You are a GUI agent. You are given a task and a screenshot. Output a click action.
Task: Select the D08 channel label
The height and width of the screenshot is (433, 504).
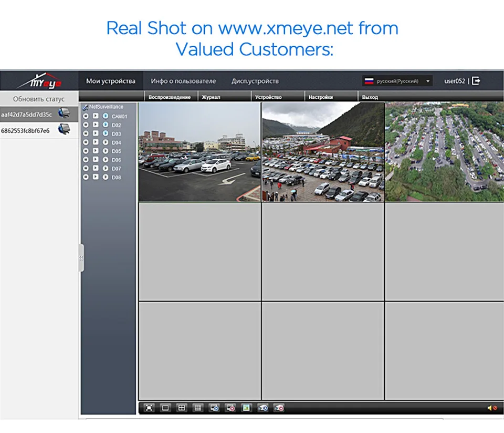[117, 177]
